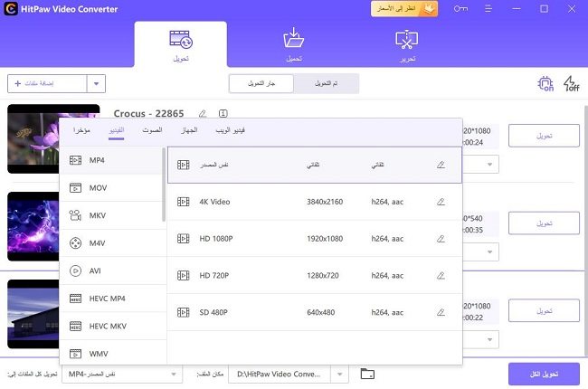Click the pricing offer banner button
This screenshot has width=588, height=389.
tap(404, 9)
